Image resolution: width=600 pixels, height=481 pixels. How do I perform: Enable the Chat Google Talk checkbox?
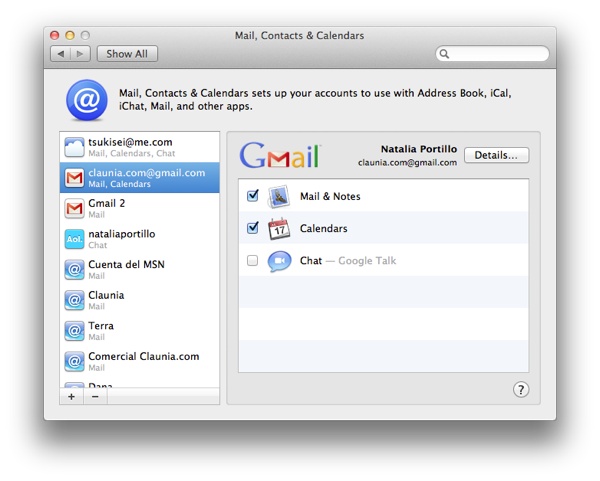pos(253,261)
